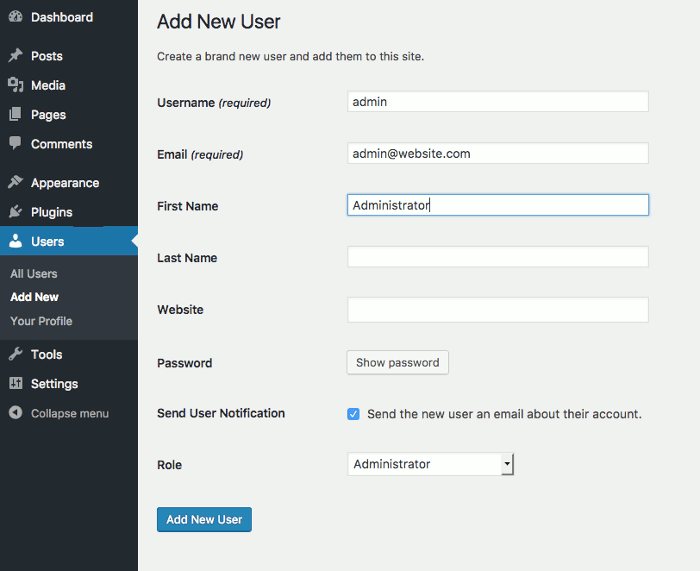
Task: Click the Posts pushpin icon
Action: coord(15,55)
